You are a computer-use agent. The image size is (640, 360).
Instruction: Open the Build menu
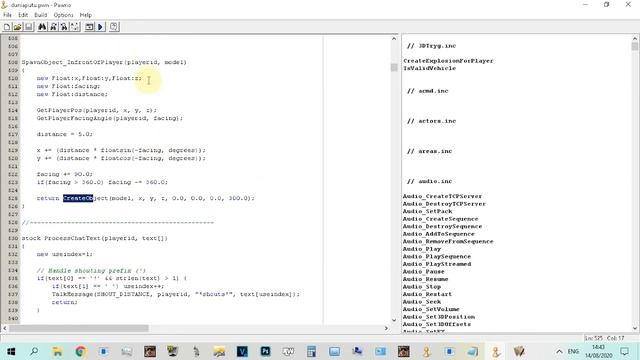40,15
